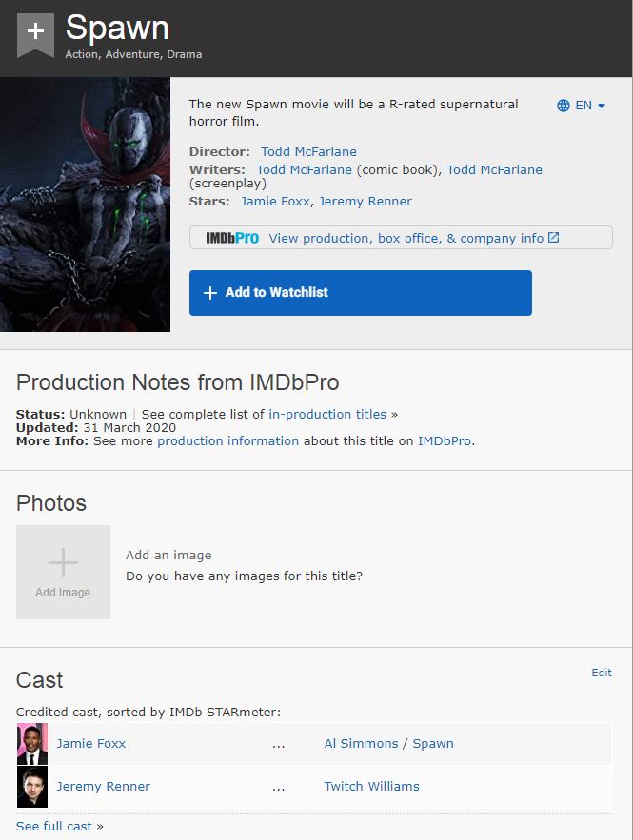Edit the Cast section

[x=602, y=673]
